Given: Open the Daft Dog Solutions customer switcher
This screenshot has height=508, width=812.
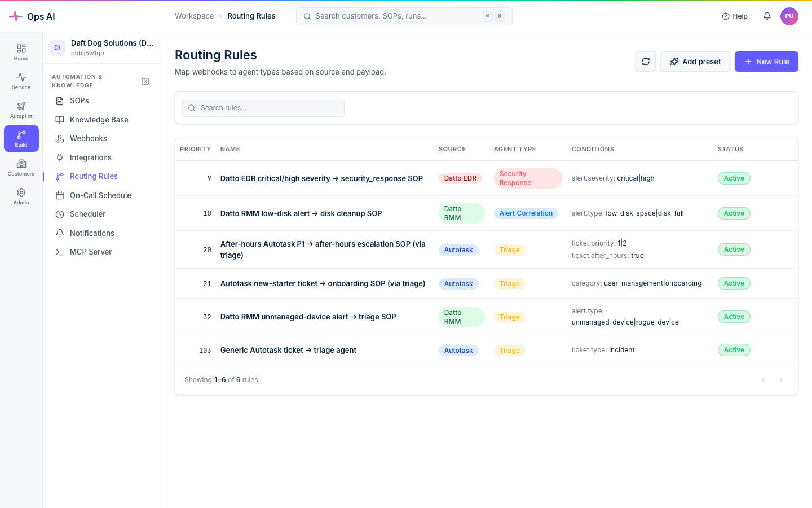Looking at the screenshot, I should [x=102, y=48].
